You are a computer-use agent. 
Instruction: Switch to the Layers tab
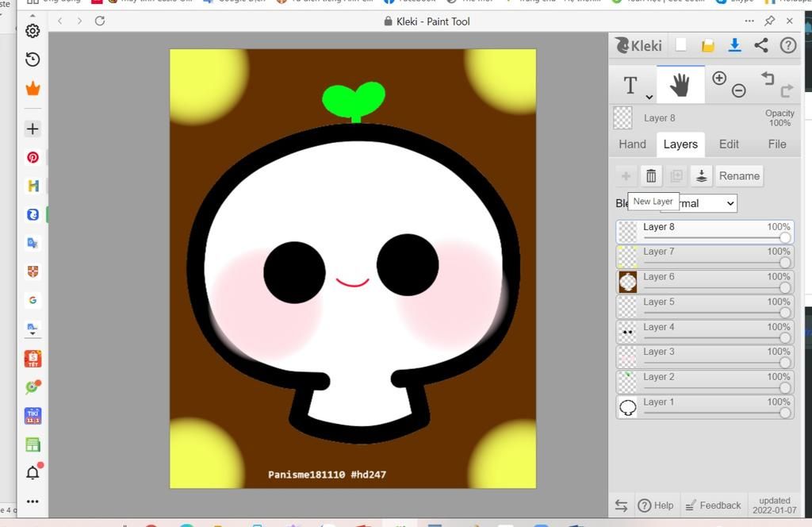[x=680, y=144]
